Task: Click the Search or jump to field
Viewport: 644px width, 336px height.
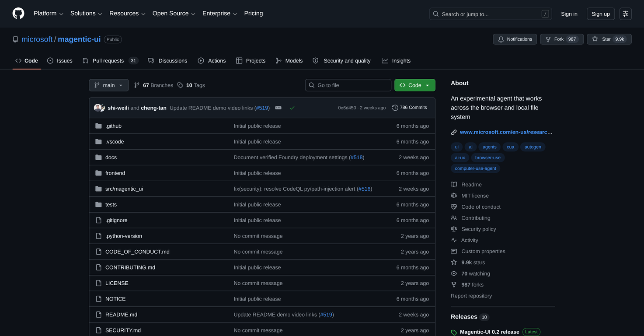Action: pyautogui.click(x=491, y=14)
